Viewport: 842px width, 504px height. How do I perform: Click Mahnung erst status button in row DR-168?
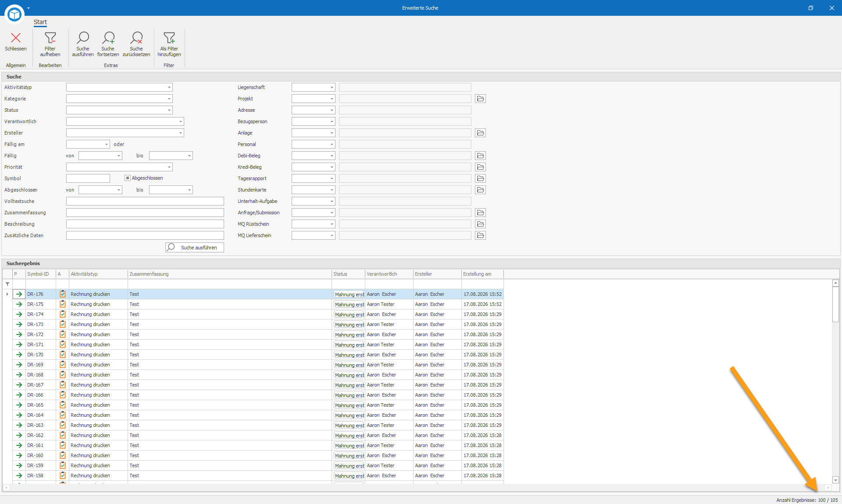[x=349, y=375]
